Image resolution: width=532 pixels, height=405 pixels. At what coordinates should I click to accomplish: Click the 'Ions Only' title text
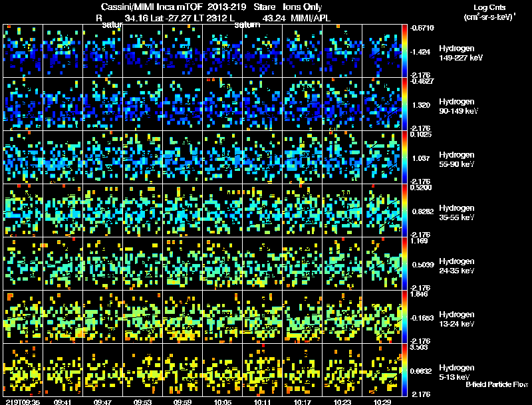pos(302,7)
